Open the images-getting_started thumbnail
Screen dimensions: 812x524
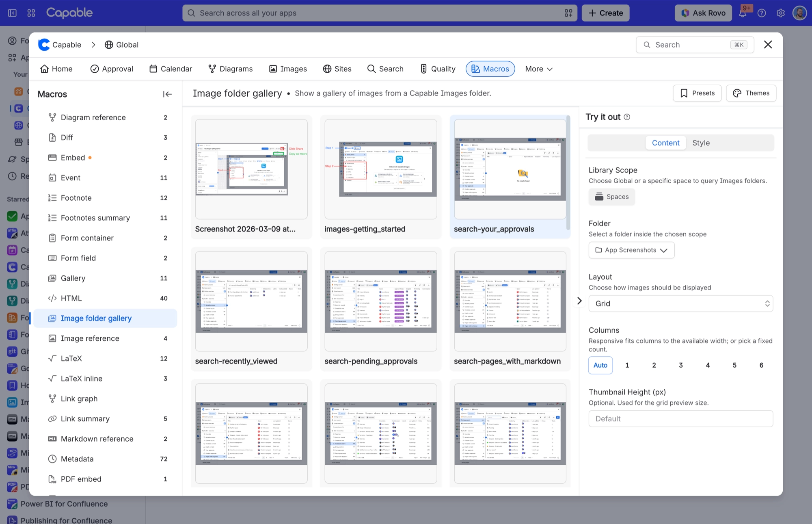(x=381, y=169)
